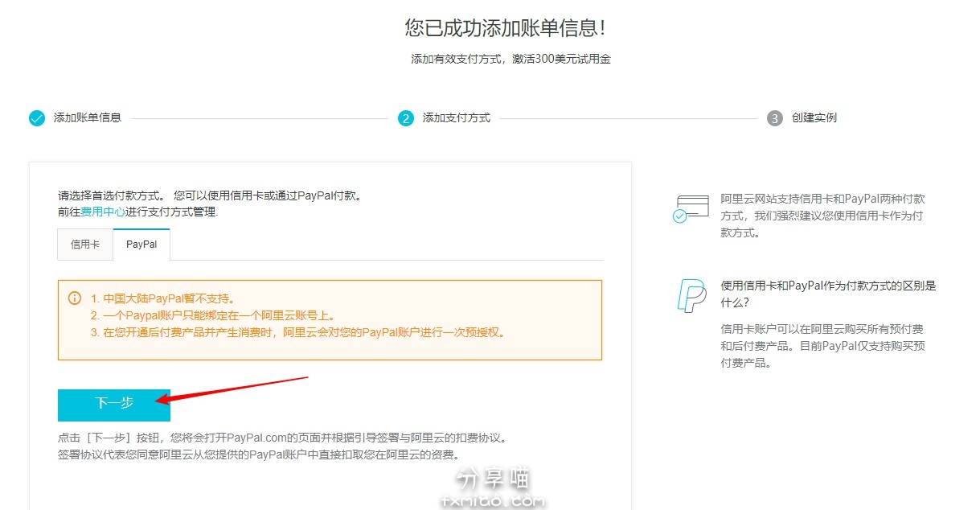Click text 请选择首选付款方式
This screenshot has height=510, width=980.
pyautogui.click(x=112, y=195)
